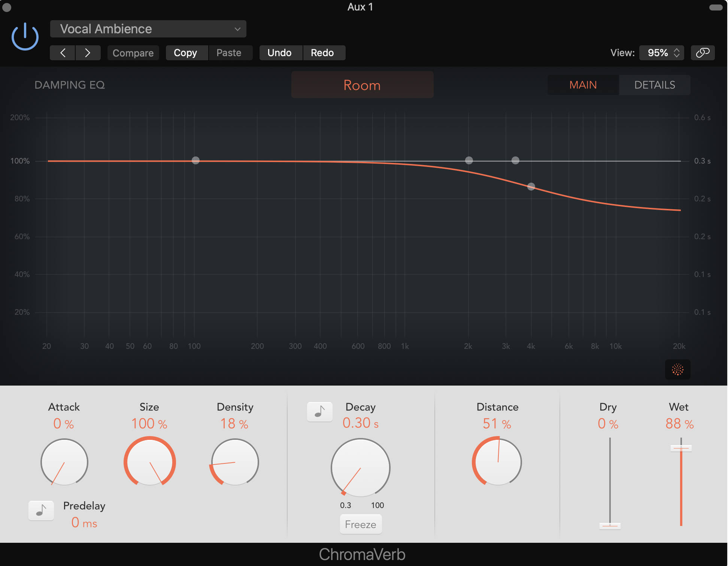The width and height of the screenshot is (728, 566).
Task: Click the Size knob
Action: pos(149,462)
